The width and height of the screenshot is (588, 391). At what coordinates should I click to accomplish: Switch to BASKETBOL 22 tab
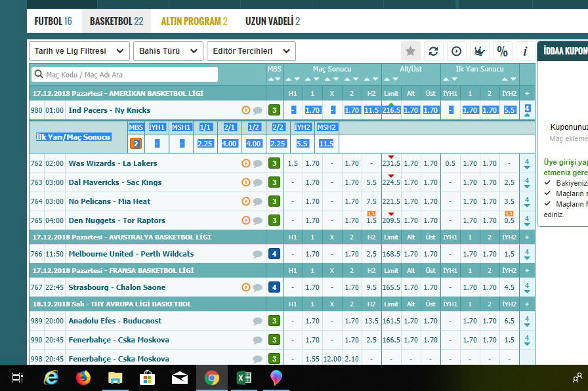117,21
